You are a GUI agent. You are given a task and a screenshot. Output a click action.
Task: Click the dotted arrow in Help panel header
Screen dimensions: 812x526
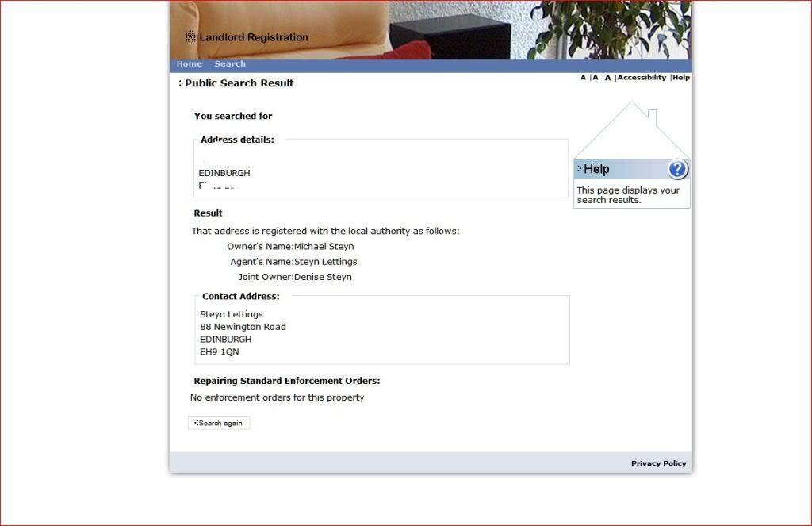(580, 169)
